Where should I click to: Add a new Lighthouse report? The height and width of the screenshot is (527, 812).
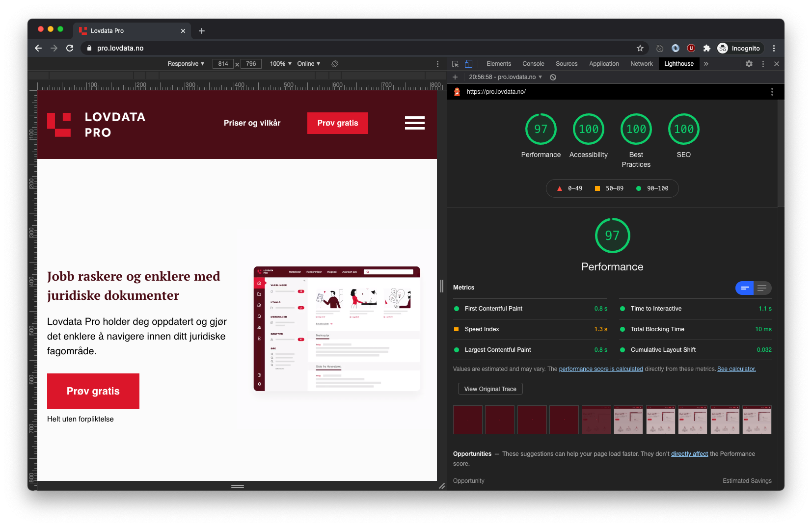(455, 77)
